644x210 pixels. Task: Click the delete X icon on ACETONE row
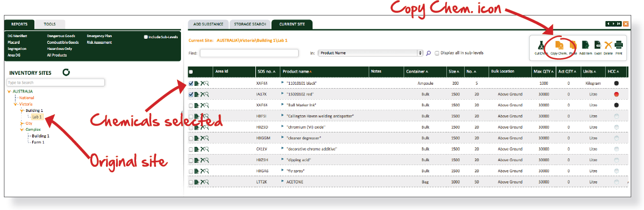point(202,182)
